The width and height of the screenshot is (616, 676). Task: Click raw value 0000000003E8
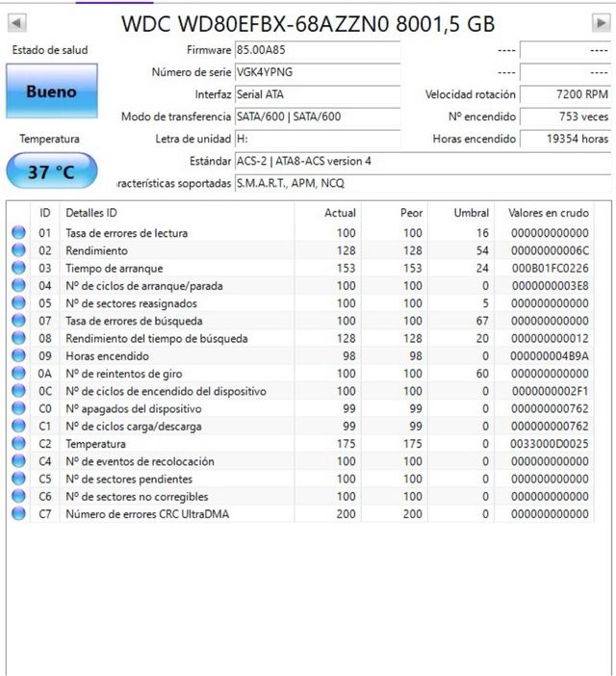point(551,286)
